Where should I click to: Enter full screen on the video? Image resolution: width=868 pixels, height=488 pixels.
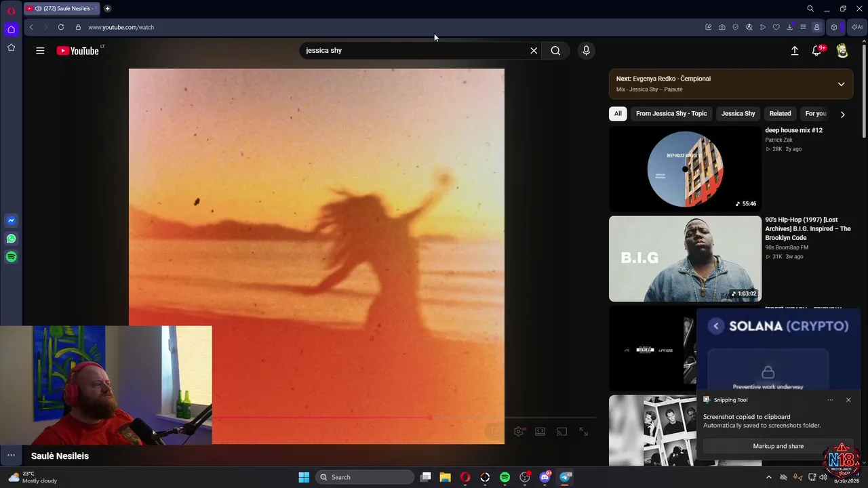point(583,432)
